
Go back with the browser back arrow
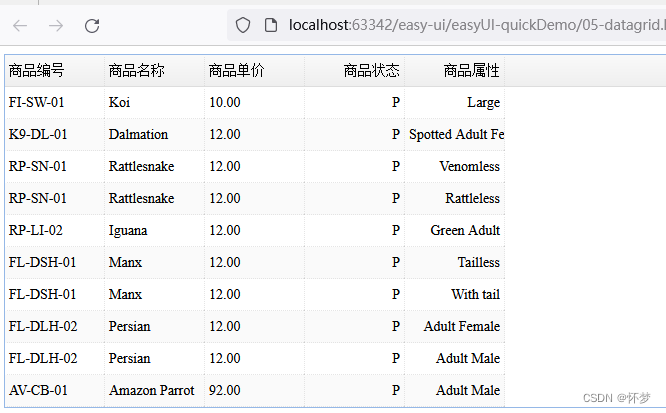point(20,26)
